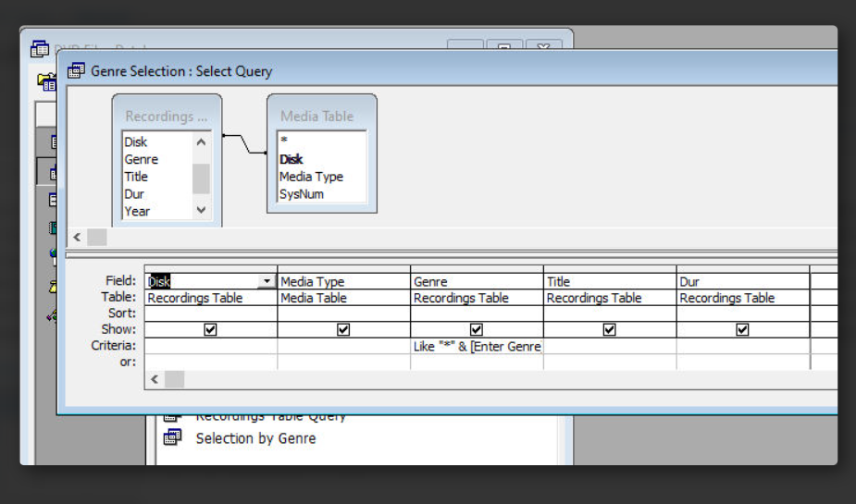Click the down arrow in Recordings field list
The image size is (856, 504).
coord(201,209)
